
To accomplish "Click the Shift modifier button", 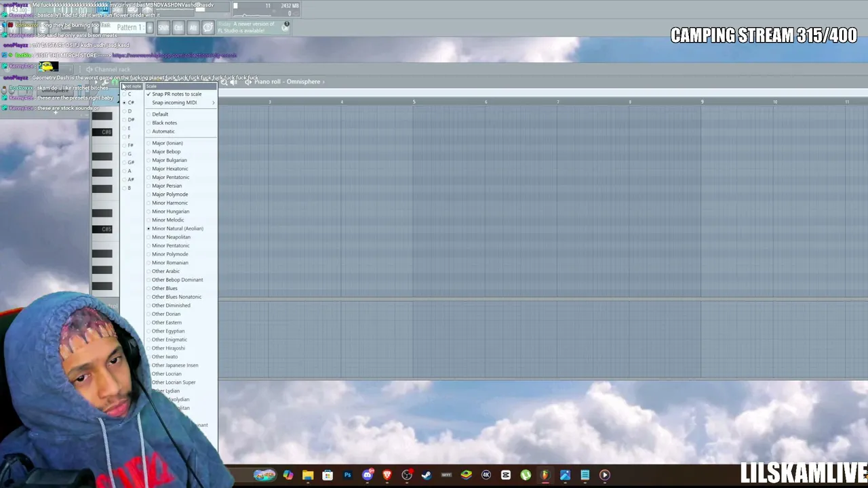I will point(163,28).
